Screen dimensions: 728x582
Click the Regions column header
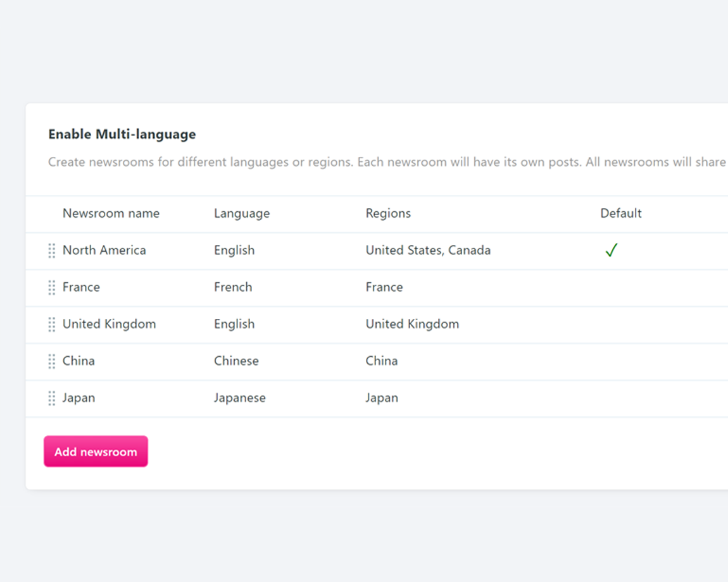tap(388, 213)
